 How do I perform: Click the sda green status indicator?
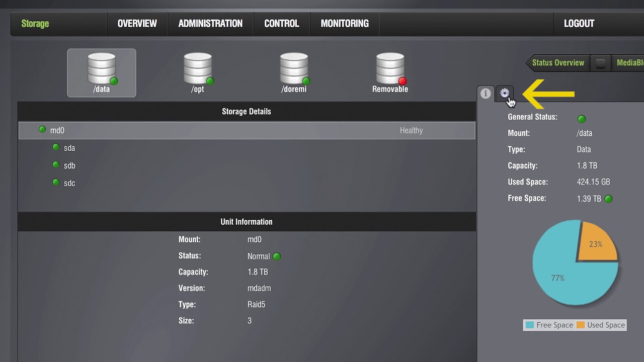point(56,147)
